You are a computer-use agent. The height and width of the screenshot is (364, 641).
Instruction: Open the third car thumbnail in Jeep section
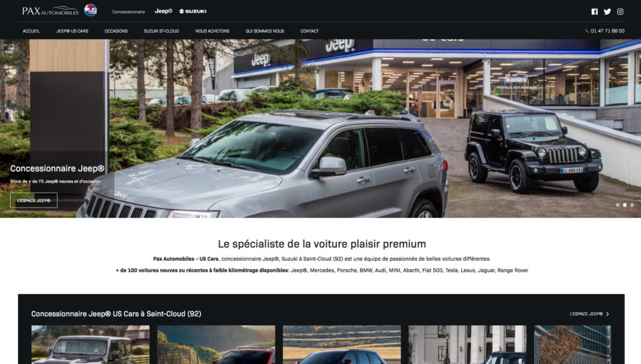pyautogui.click(x=342, y=345)
